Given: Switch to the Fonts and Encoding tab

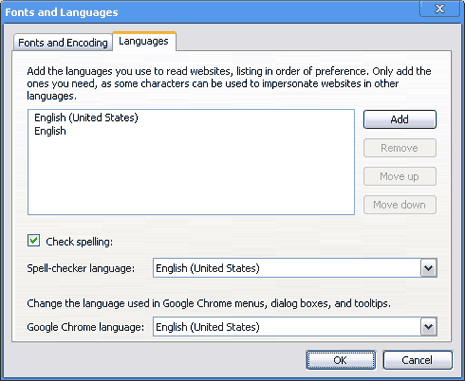Looking at the screenshot, I should [x=63, y=43].
